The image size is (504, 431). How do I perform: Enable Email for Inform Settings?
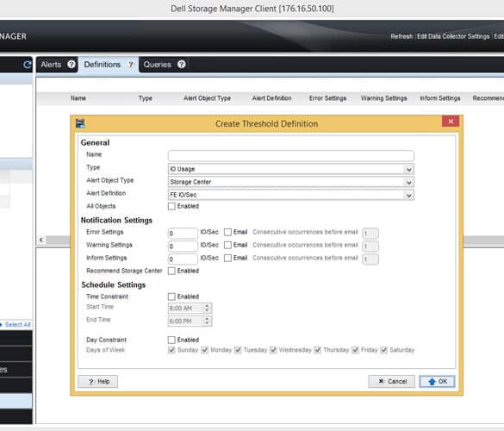[227, 258]
